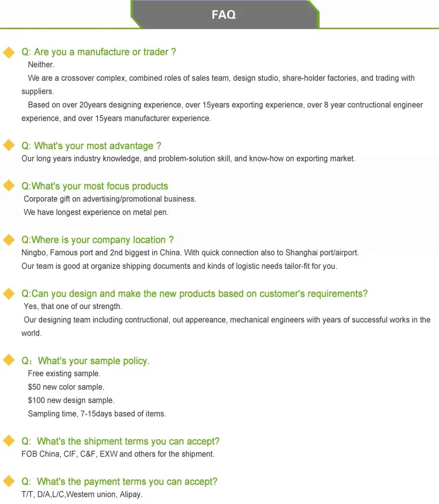Click diamond icon next to sample policy question

pyautogui.click(x=9, y=360)
